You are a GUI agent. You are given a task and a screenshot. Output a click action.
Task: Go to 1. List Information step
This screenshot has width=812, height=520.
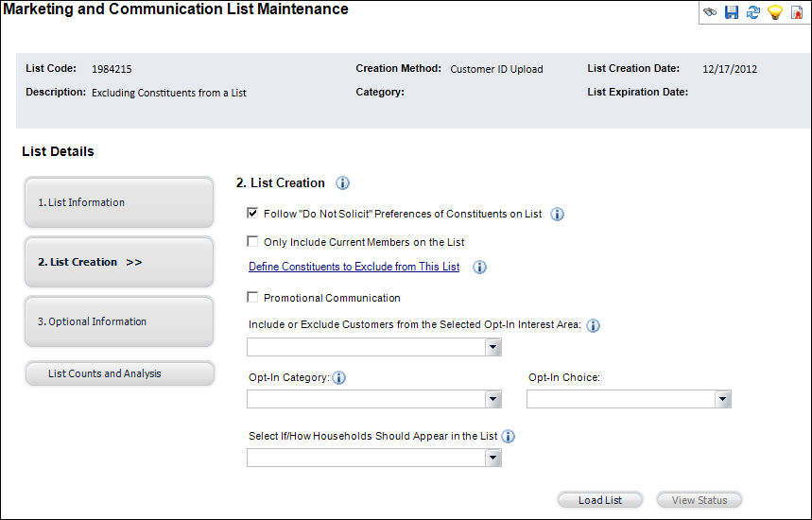119,202
